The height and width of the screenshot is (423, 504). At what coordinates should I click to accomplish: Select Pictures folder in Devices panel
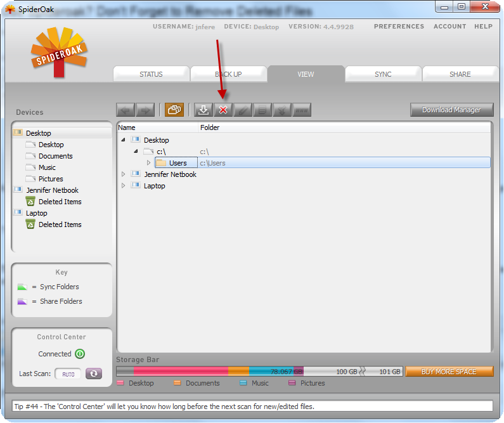[51, 179]
